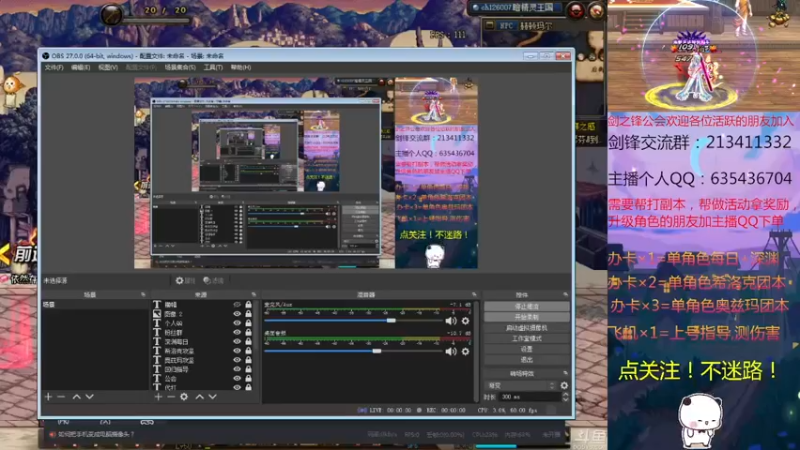Toggle visibility eye of the 奥兹玛攻坚 source
Viewport: 800px width, 450px height.
(237, 360)
